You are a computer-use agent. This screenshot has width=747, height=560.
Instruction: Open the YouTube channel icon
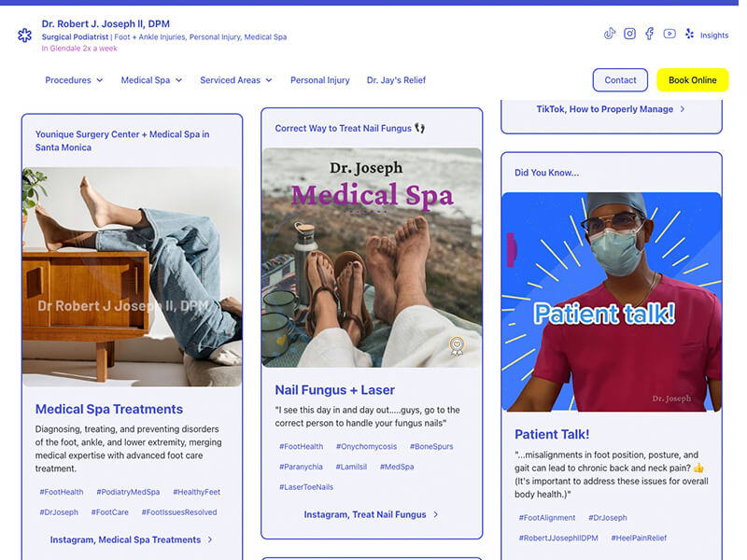(x=669, y=34)
